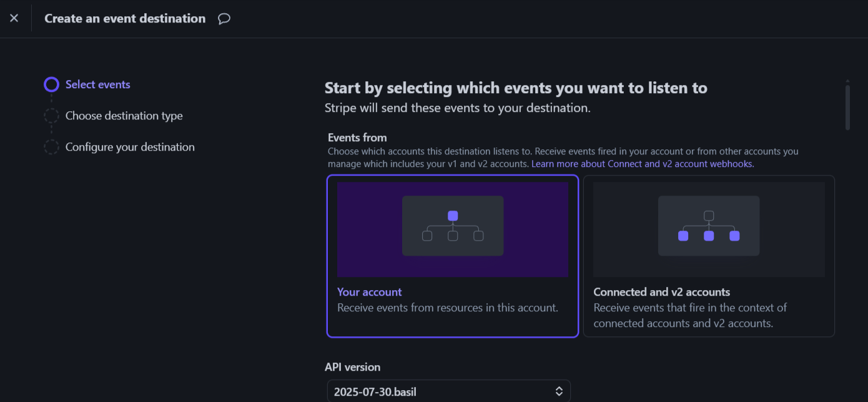
Task: Open the API version dropdown
Action: (448, 392)
